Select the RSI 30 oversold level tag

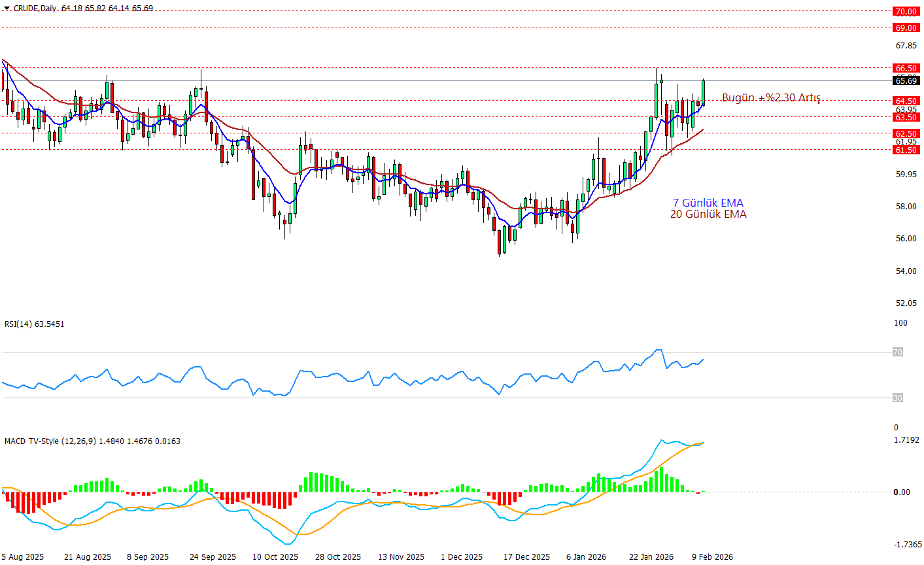click(898, 398)
